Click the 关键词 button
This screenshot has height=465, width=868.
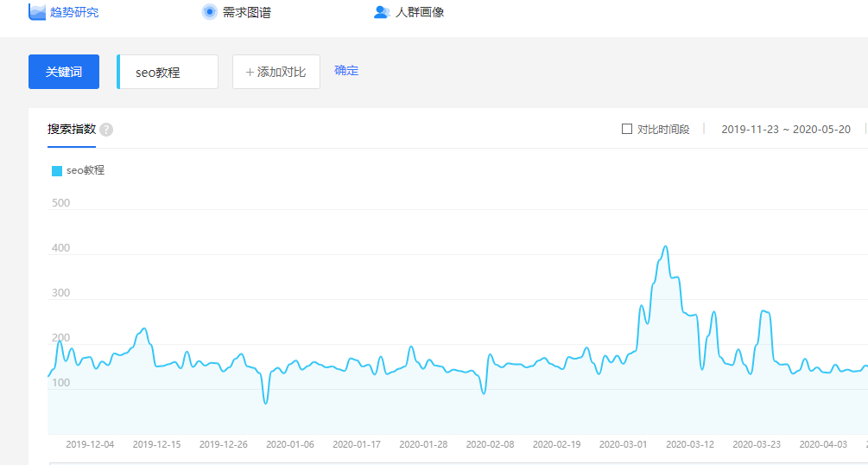64,72
